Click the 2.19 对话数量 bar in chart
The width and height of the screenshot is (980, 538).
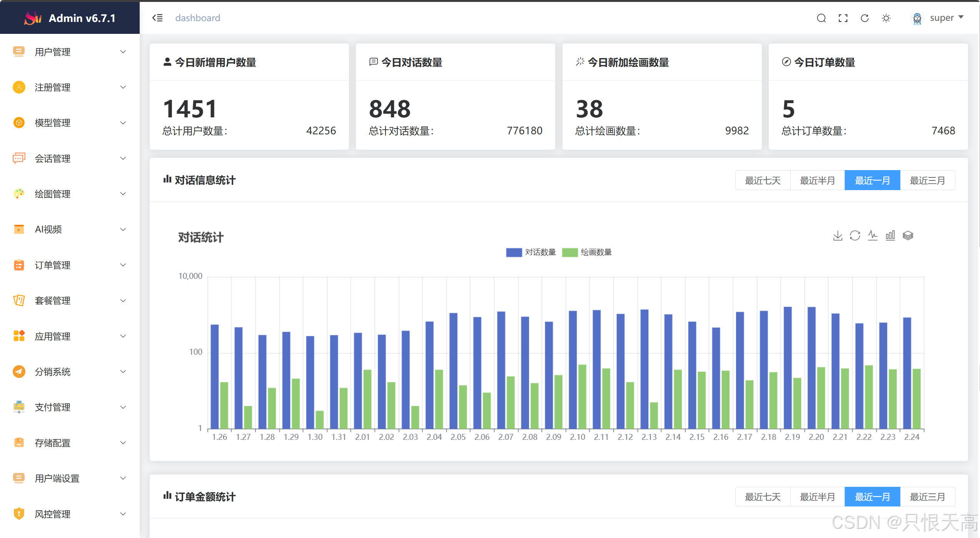click(788, 368)
